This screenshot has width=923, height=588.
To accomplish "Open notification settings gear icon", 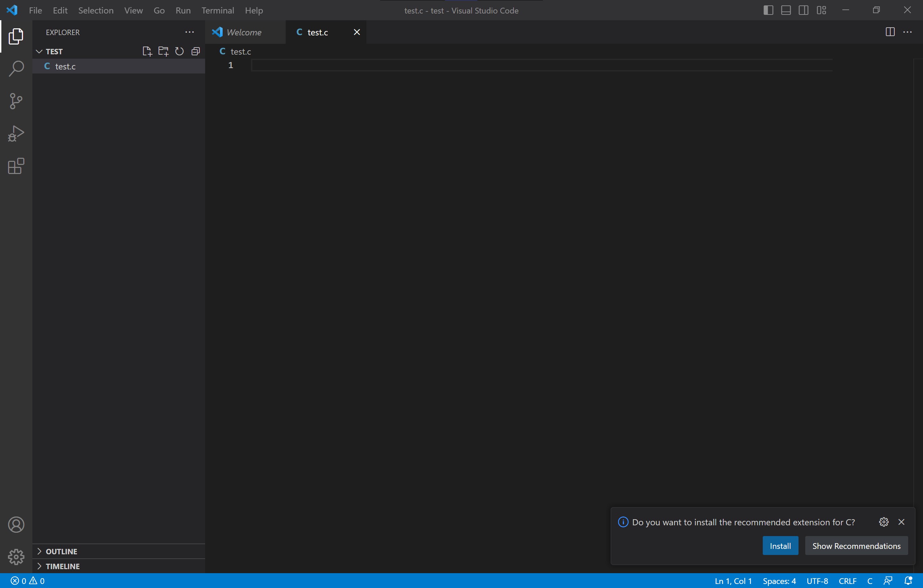I will (884, 522).
